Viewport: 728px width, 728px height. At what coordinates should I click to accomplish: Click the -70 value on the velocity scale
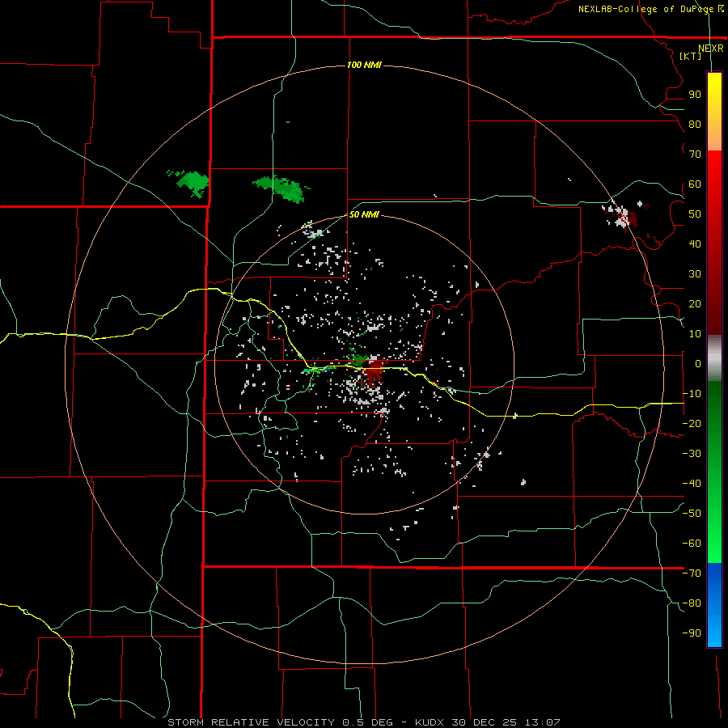(692, 574)
